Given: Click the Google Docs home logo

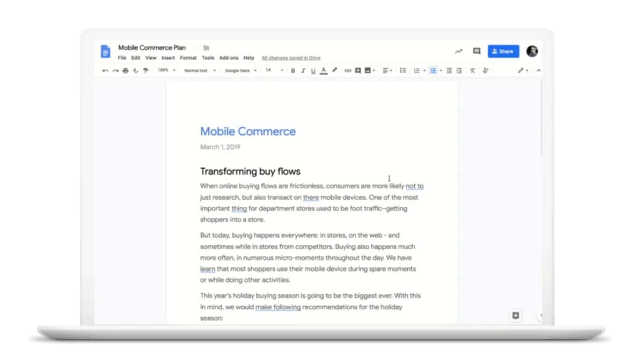Looking at the screenshot, I should [105, 52].
